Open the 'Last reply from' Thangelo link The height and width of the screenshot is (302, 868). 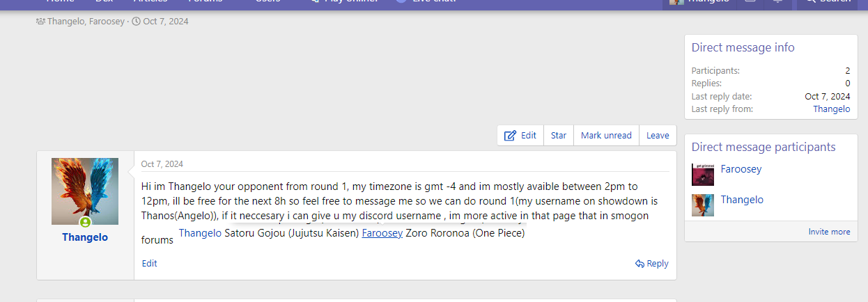[x=831, y=109]
